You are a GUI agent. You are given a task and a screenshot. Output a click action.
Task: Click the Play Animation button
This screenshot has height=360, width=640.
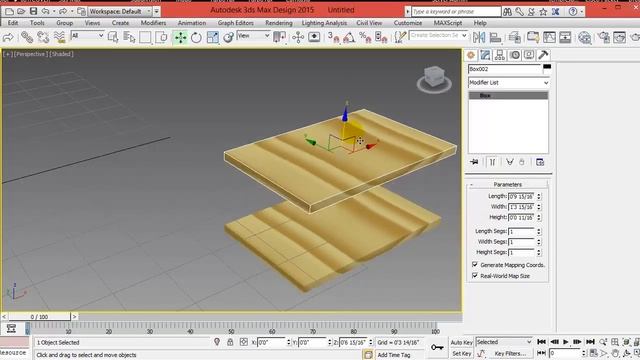565,342
